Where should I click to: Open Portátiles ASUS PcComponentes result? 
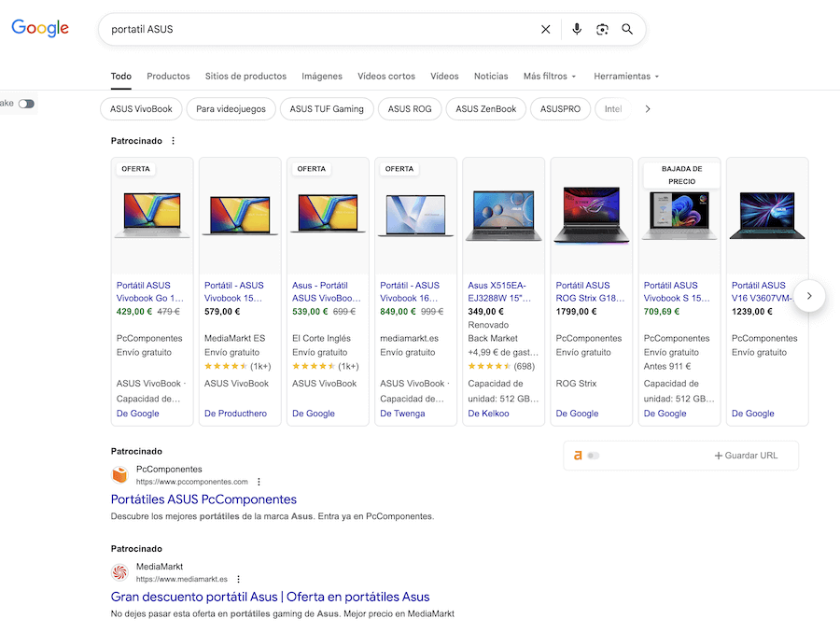click(x=203, y=499)
